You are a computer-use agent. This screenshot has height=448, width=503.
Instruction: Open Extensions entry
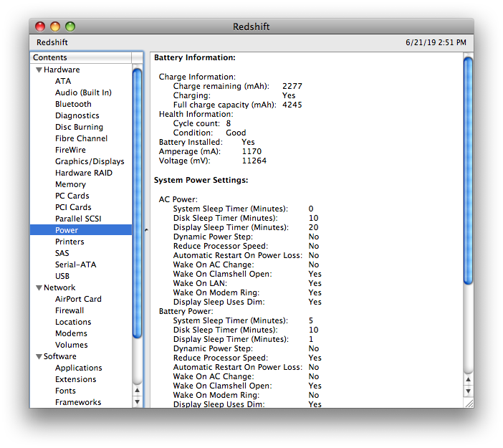point(75,380)
